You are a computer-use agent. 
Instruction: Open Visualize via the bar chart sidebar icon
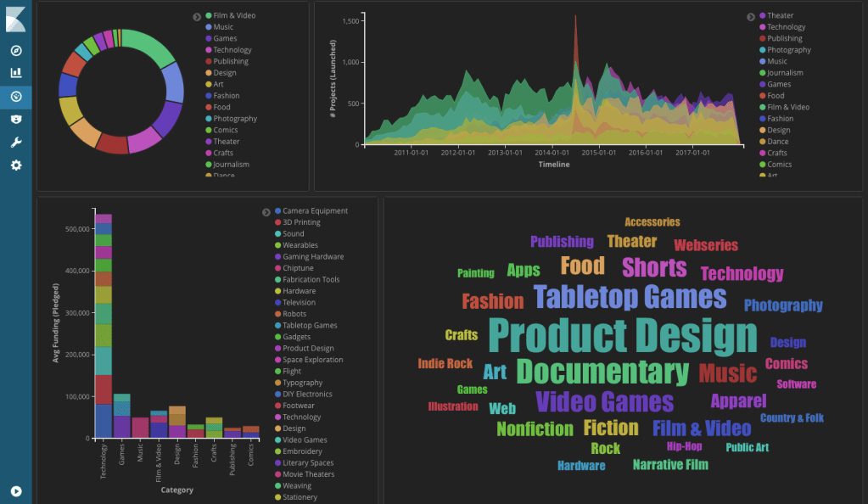point(14,72)
